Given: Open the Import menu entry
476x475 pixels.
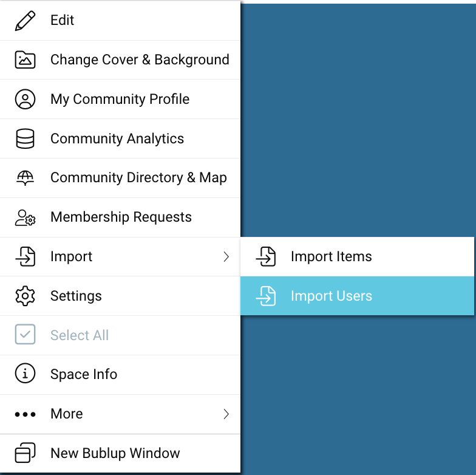Looking at the screenshot, I should 71,256.
